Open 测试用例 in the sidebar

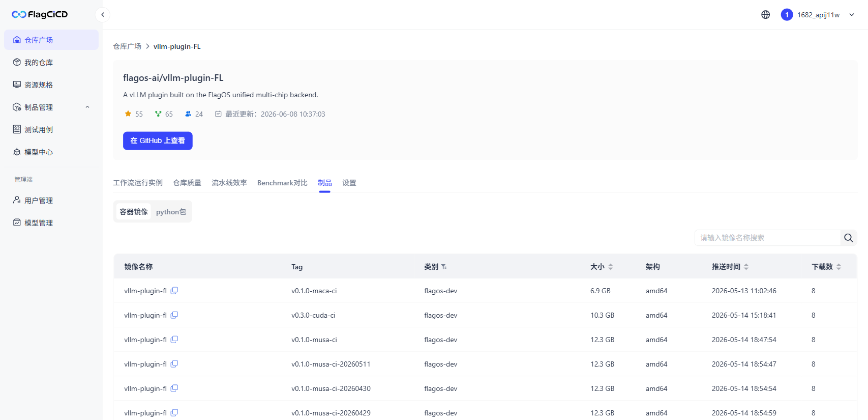[51, 129]
